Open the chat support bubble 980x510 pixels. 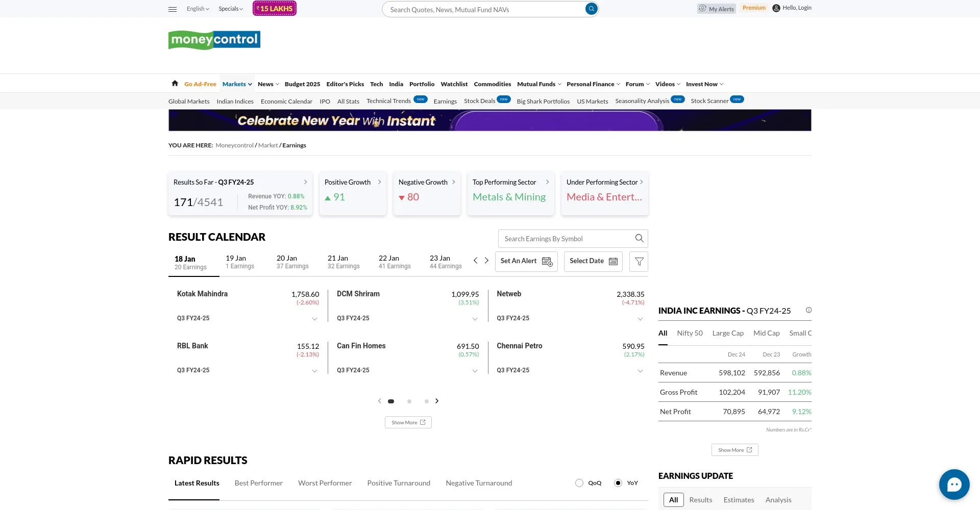pos(954,484)
